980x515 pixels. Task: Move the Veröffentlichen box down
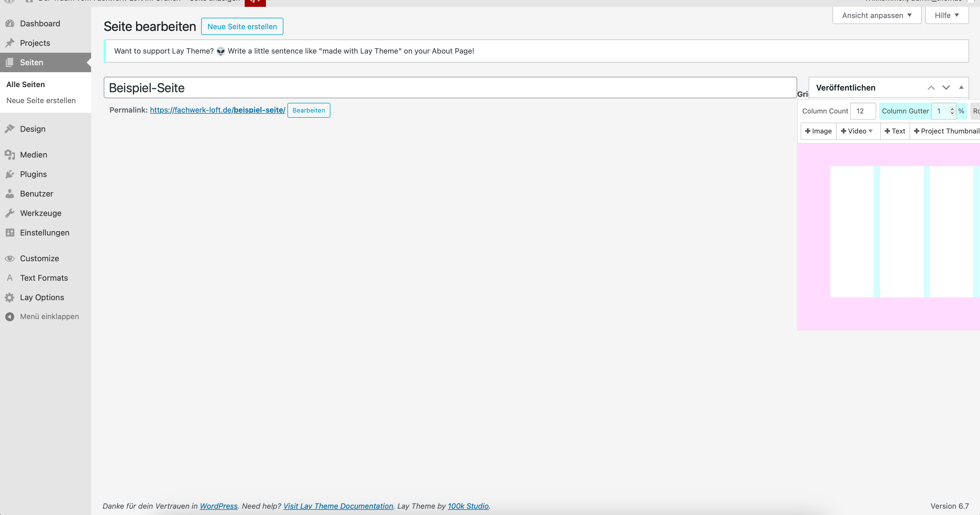[946, 88]
